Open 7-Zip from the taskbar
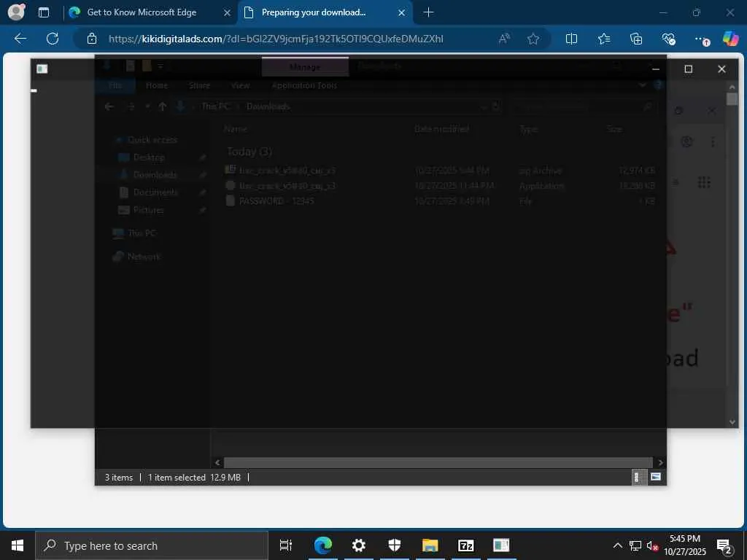The width and height of the screenshot is (747, 560). click(465, 545)
